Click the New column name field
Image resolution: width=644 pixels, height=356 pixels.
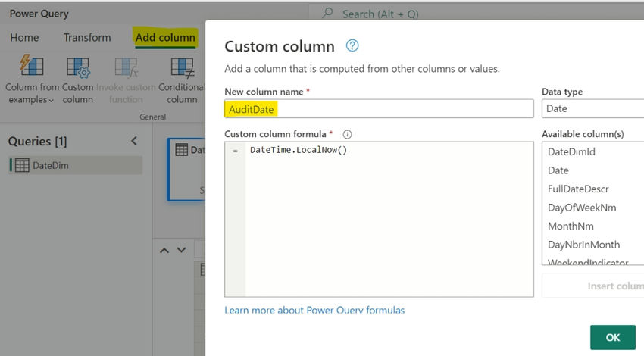[x=379, y=109]
